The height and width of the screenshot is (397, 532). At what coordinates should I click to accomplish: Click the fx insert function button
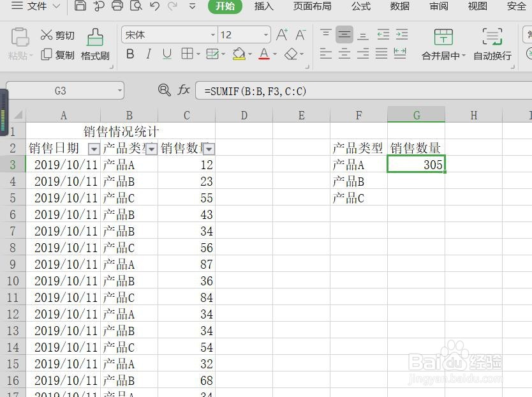[x=183, y=90]
